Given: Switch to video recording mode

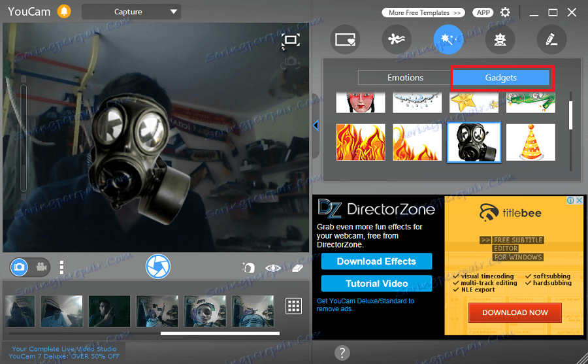Looking at the screenshot, I should (x=41, y=267).
